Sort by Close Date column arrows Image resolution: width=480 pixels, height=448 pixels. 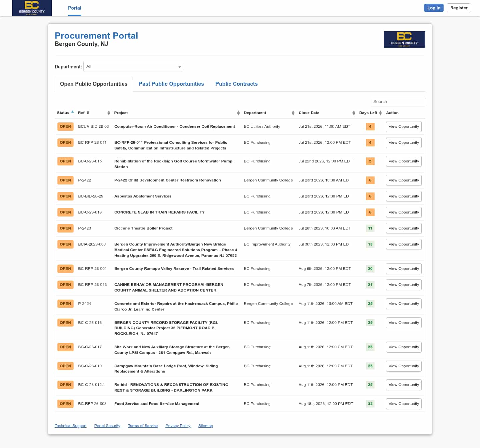click(354, 113)
